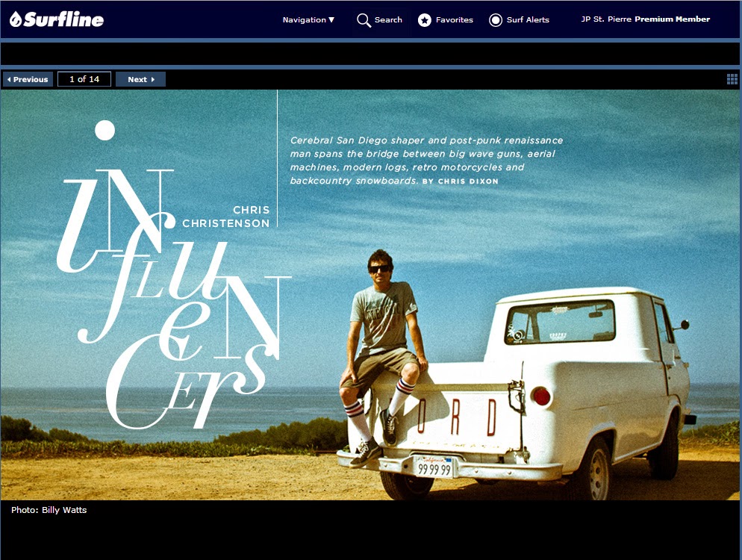The width and height of the screenshot is (742, 560).
Task: Click the '1 of 14' slide counter
Action: point(84,79)
